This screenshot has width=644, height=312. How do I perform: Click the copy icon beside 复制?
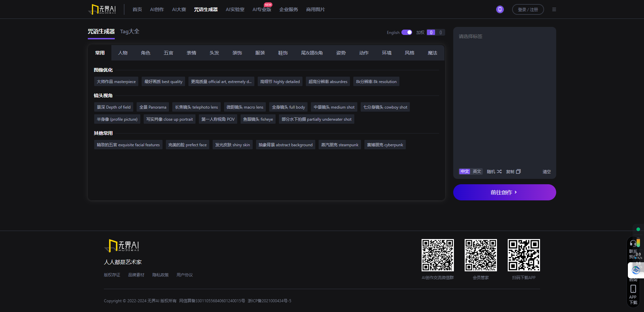click(x=518, y=171)
